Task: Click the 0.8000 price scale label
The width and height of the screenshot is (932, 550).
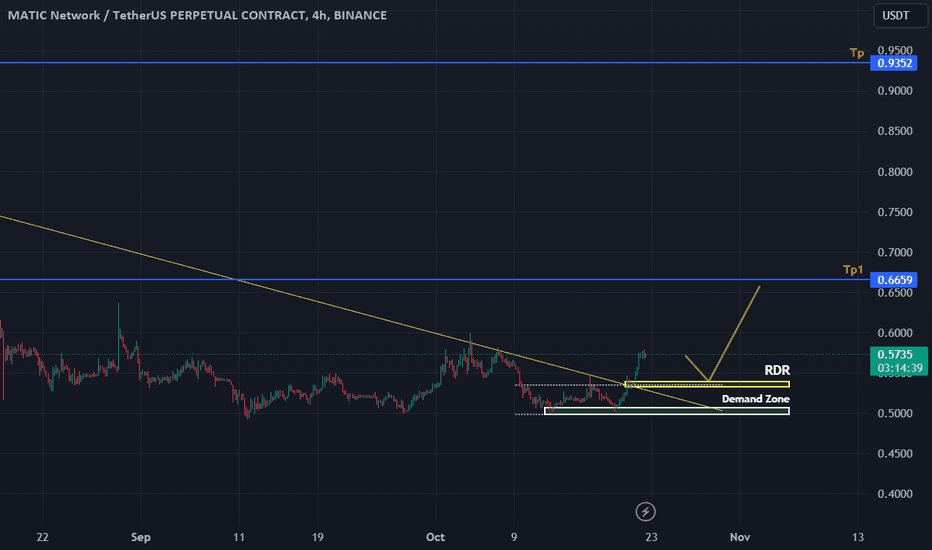Action: click(895, 172)
